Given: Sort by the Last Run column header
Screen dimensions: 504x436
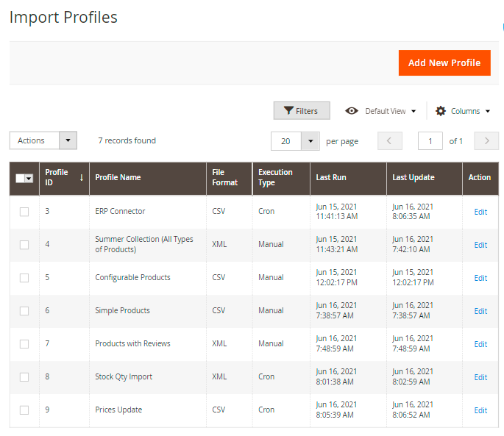Looking at the screenshot, I should pos(331,177).
